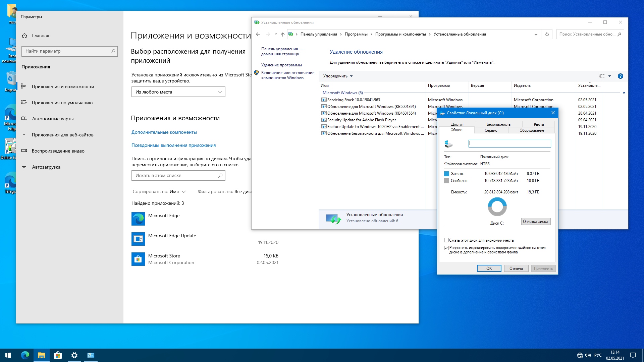Uncheck Разрешить индексировать содержимое checkbox
This screenshot has height=362, width=644.
(x=446, y=248)
